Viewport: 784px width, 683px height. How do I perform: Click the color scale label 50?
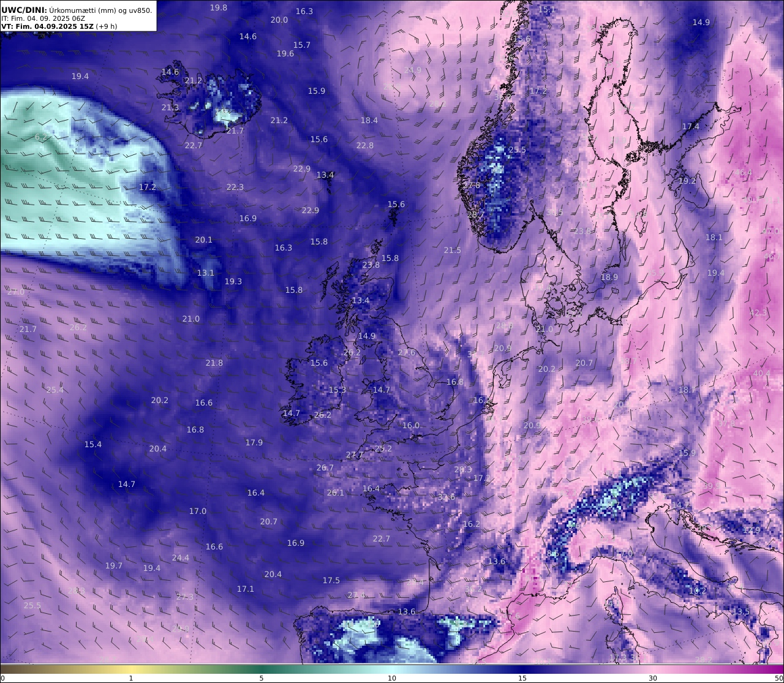tap(778, 678)
